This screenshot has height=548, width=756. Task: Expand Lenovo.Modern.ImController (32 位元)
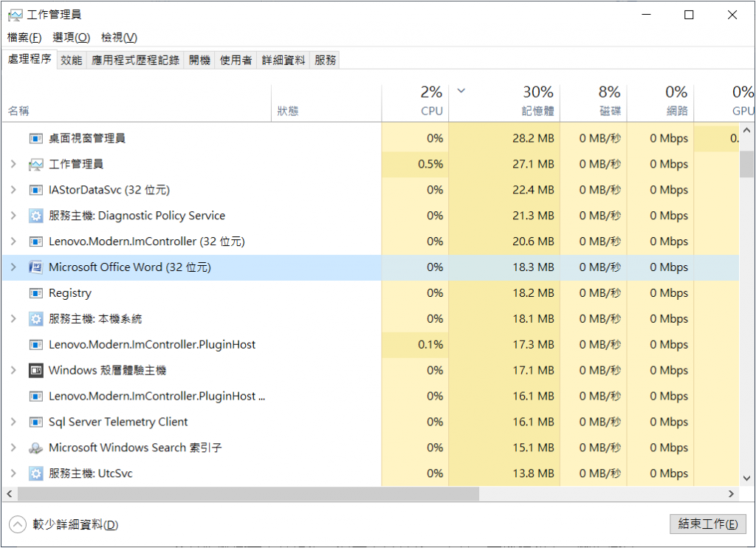coord(13,242)
